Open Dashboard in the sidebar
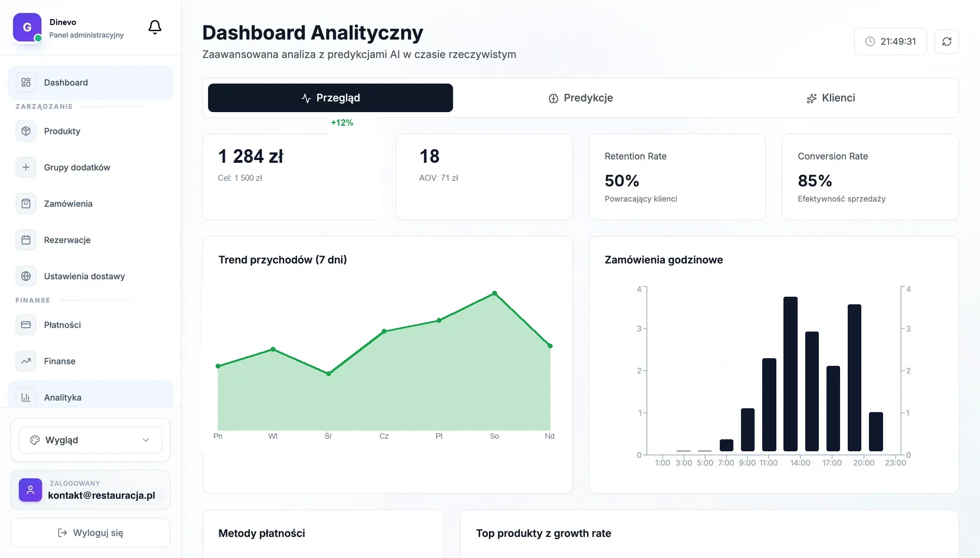Screen dimensions: 980x558 [90, 82]
